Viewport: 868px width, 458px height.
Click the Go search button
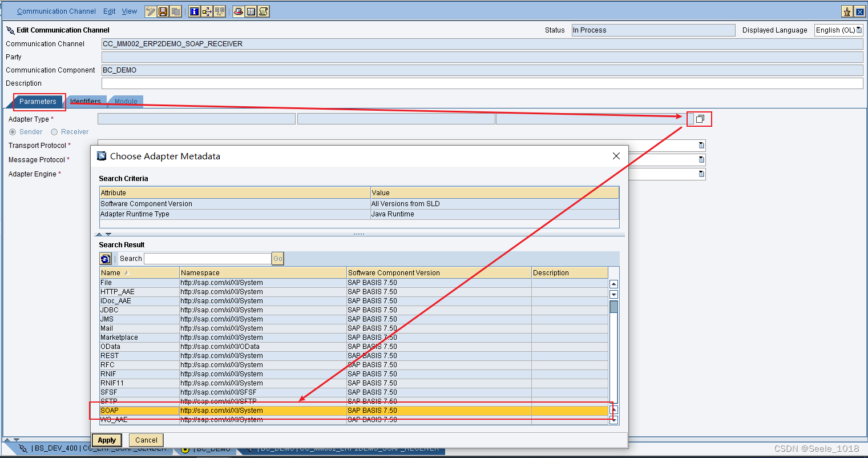click(x=278, y=259)
